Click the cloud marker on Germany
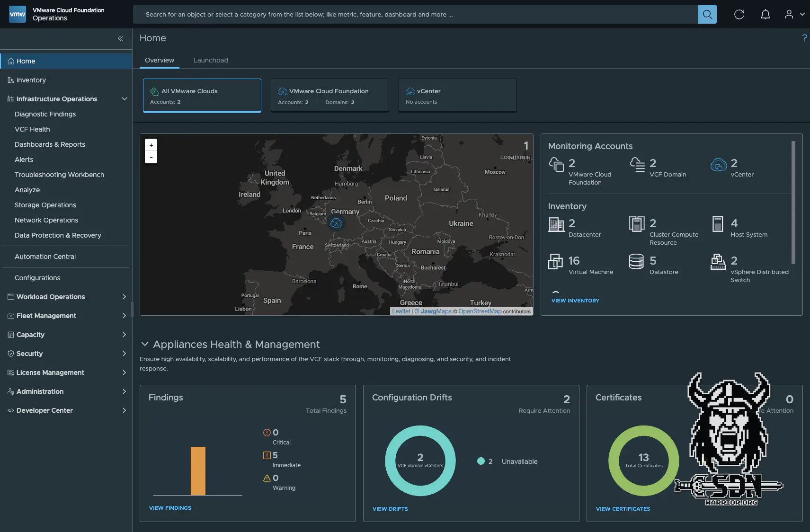Viewport: 810px width, 532px height. tap(336, 223)
